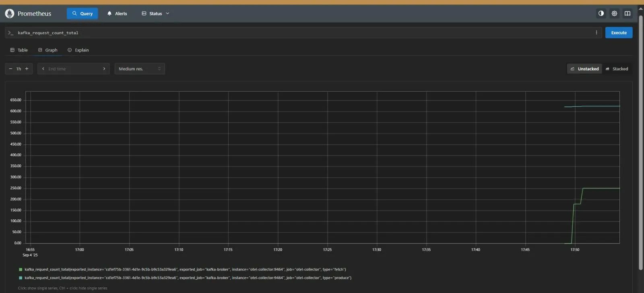Image resolution: width=644 pixels, height=293 pixels.
Task: Move the end time back with the left chevron
Action: coord(43,69)
